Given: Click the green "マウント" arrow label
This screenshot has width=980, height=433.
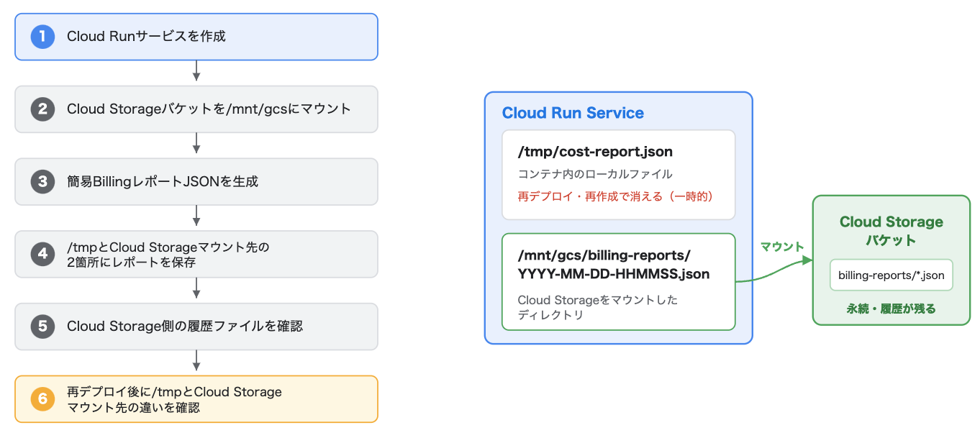Looking at the screenshot, I should [782, 247].
